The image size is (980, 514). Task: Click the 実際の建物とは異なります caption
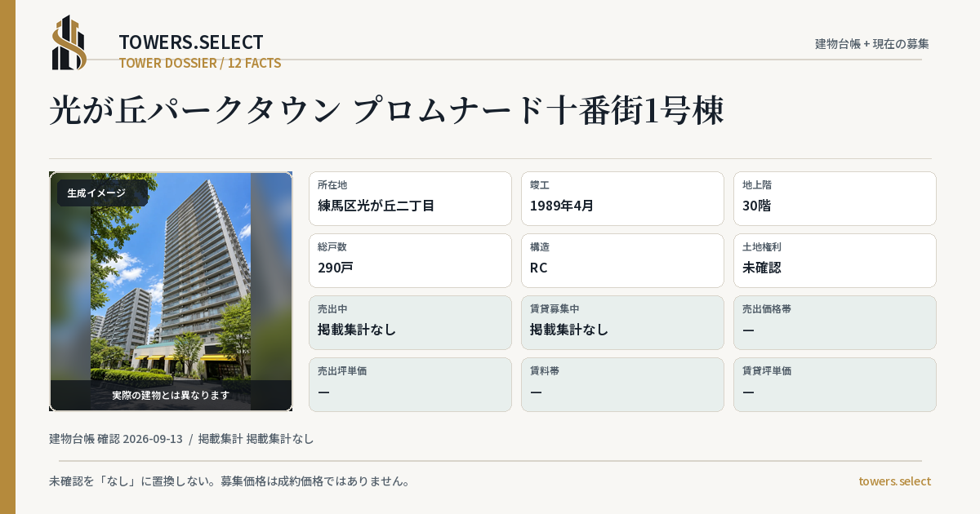(x=171, y=395)
